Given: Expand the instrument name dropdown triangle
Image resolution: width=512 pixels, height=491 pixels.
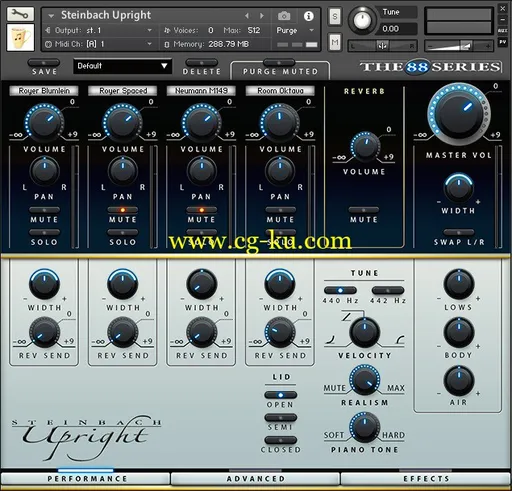Looking at the screenshot, I should tap(51, 15).
